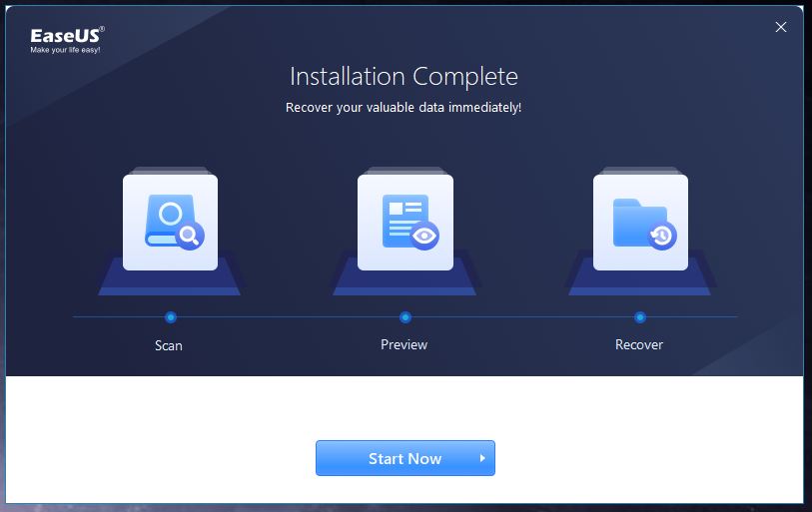Screen dimensions: 812x512
Task: Click the eye badge on Preview icon
Action: coord(425,236)
